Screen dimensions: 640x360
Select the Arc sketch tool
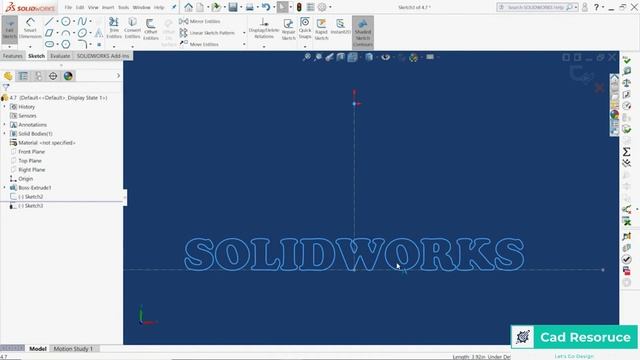click(65, 33)
